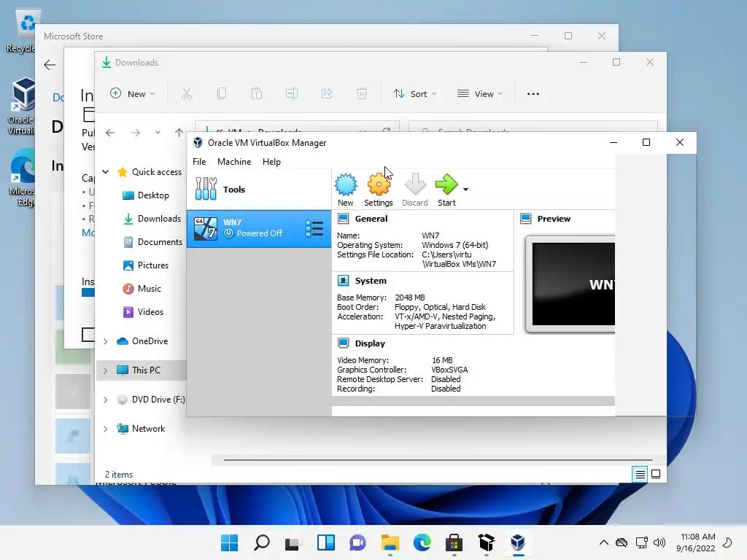The image size is (747, 560).
Task: Click the General section header
Action: (371, 219)
